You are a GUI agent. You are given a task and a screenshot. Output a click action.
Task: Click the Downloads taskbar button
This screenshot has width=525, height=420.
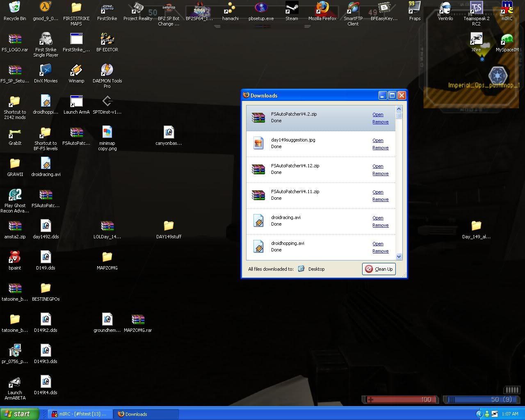(146, 414)
